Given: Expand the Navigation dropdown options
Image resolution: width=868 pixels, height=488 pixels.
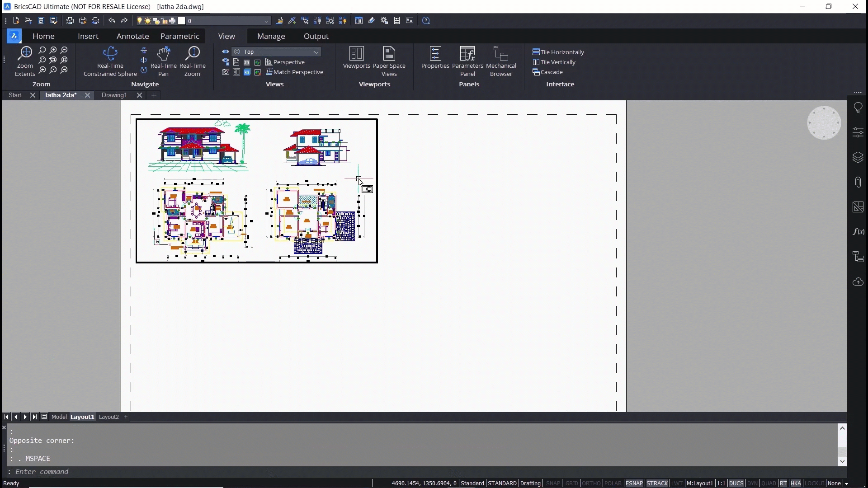Looking at the screenshot, I should pos(145,84).
